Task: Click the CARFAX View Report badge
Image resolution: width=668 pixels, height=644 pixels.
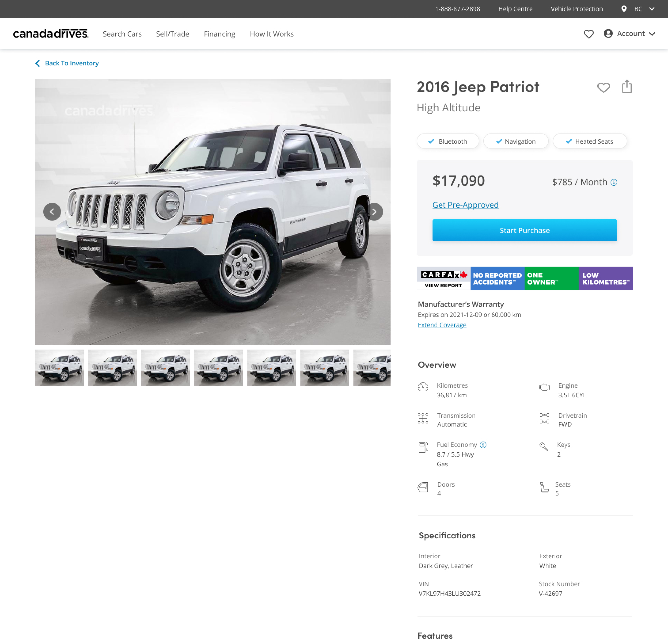Action: (443, 278)
